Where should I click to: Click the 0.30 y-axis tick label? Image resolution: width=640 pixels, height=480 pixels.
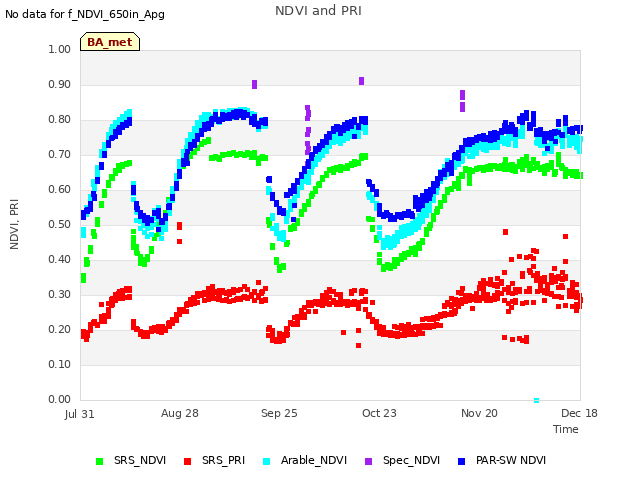tap(59, 294)
